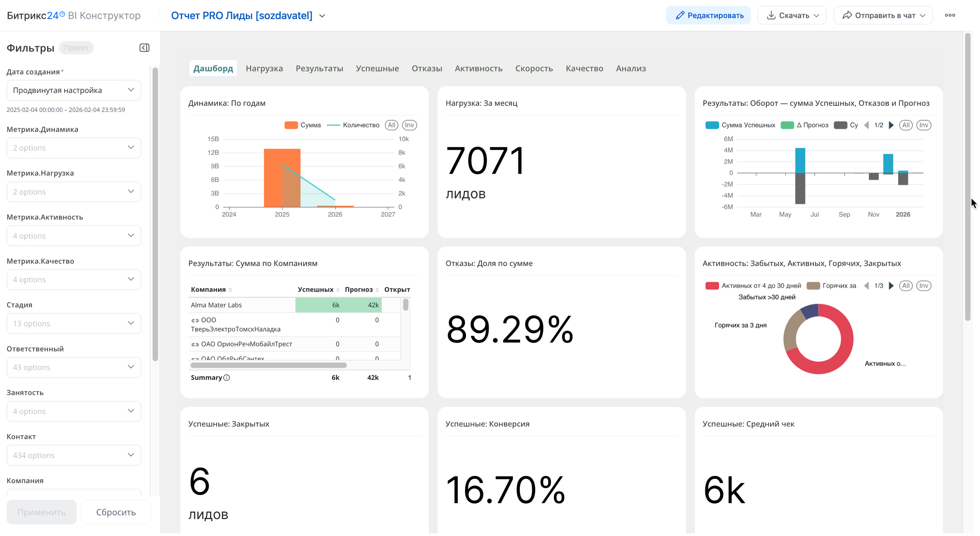Open the Скачать download dropdown

pos(792,15)
